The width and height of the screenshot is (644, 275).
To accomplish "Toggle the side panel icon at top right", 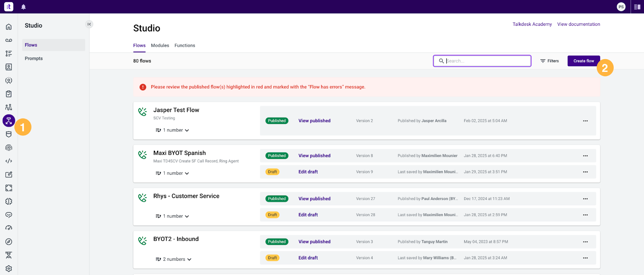I will coord(637,7).
